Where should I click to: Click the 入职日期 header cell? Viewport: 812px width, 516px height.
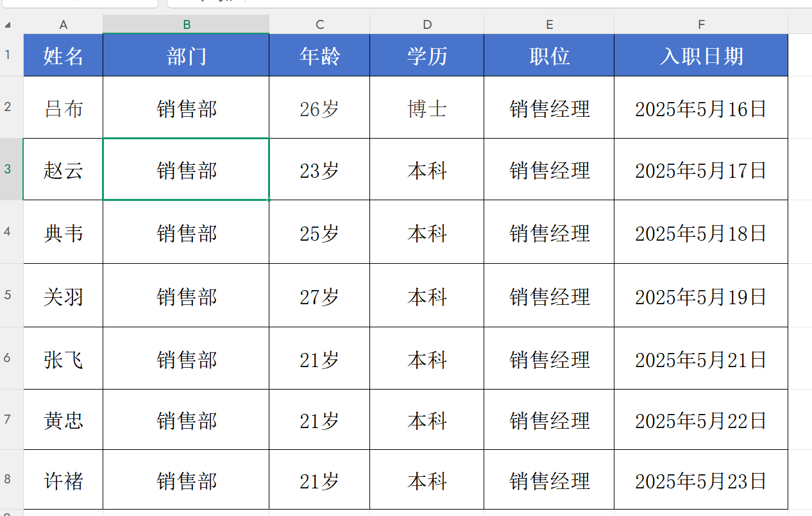coord(701,55)
